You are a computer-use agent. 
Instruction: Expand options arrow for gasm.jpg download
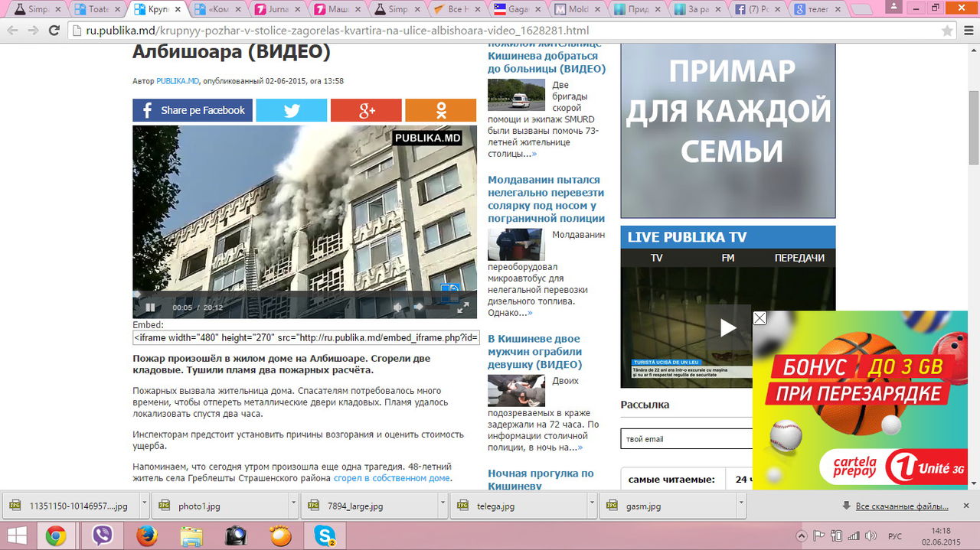[x=743, y=506]
